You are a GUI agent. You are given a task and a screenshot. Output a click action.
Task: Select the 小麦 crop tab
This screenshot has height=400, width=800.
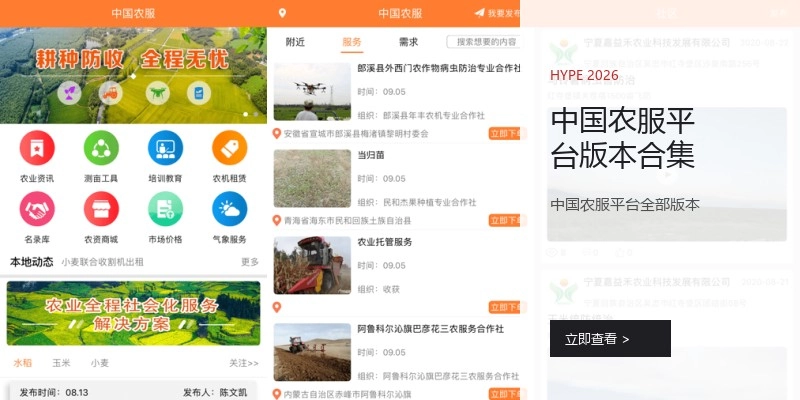(100, 363)
